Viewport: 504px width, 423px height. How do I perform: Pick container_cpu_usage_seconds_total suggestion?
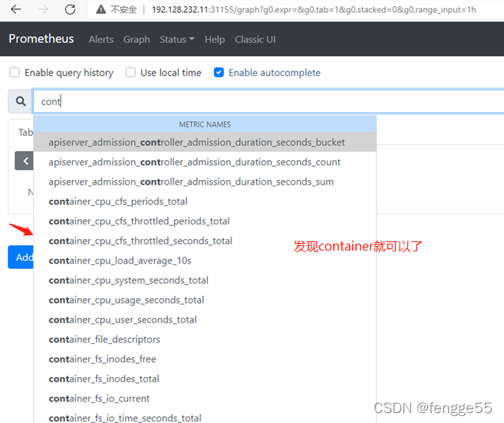click(205, 300)
